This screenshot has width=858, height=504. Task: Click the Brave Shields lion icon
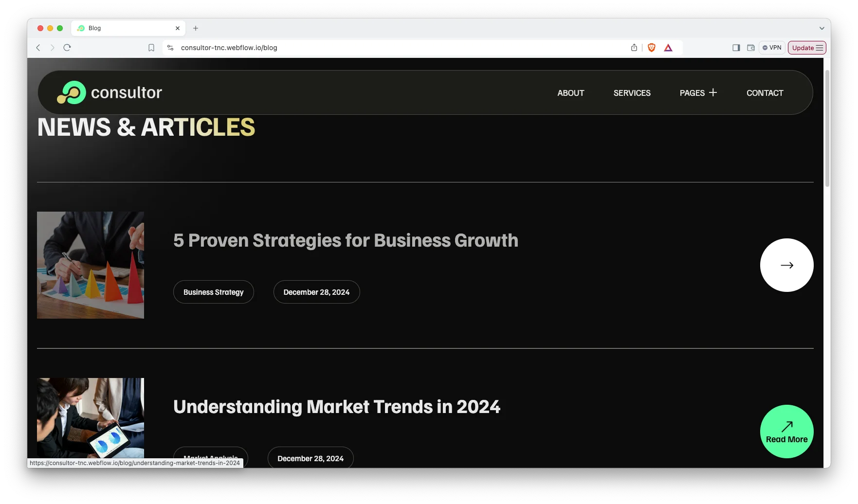tap(651, 48)
